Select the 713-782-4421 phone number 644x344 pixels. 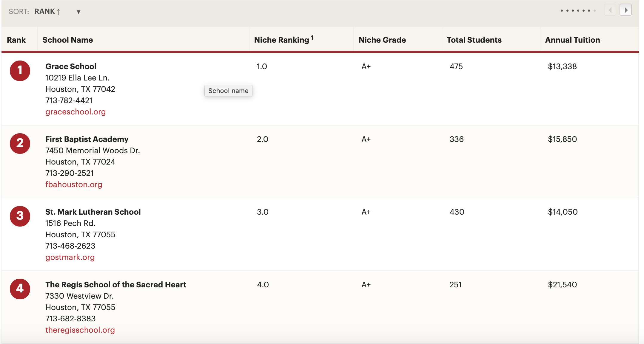pyautogui.click(x=69, y=100)
